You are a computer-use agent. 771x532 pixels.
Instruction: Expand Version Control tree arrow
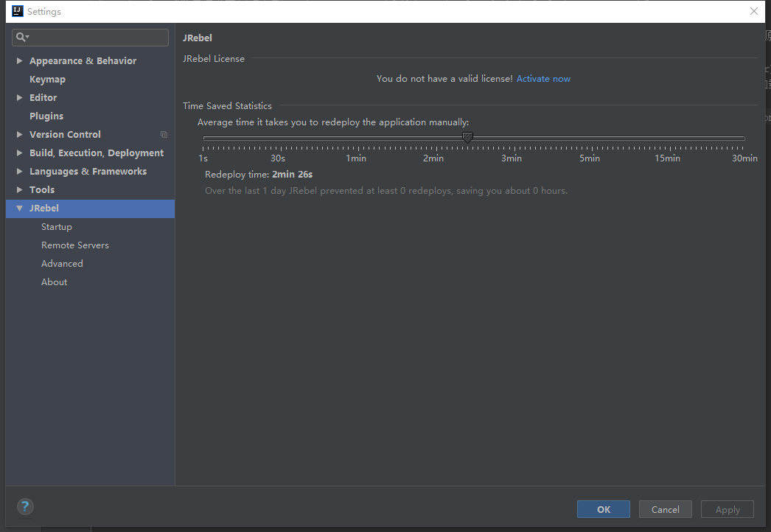coord(19,134)
